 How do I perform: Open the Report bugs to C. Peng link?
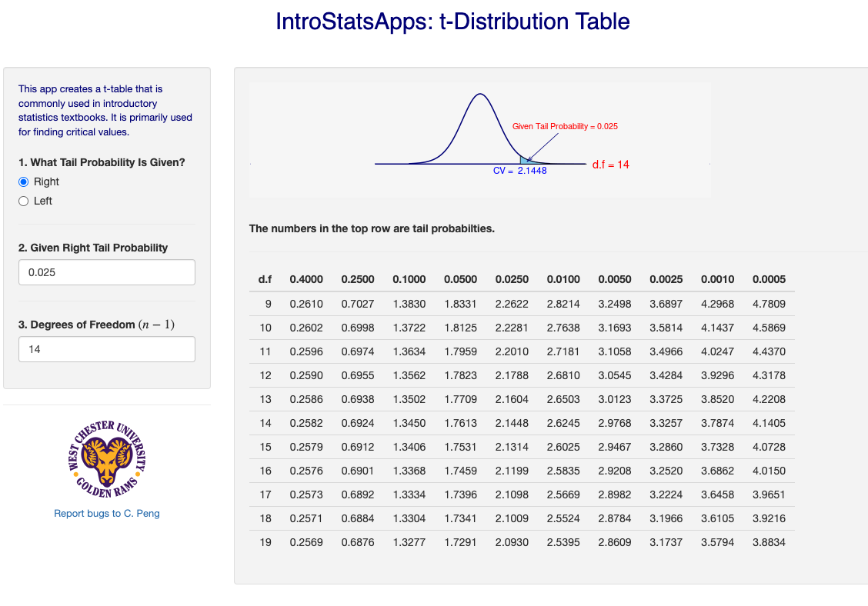click(x=107, y=514)
